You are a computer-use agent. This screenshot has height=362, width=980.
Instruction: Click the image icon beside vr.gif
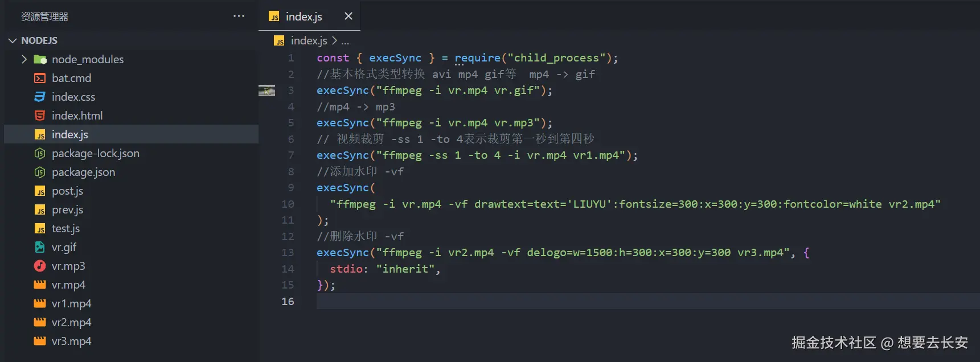tap(40, 247)
